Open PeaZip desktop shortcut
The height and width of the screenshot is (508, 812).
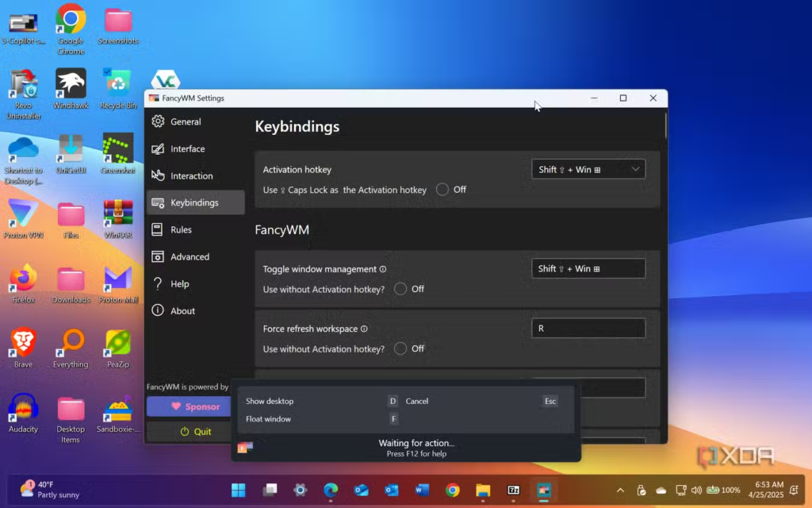118,348
